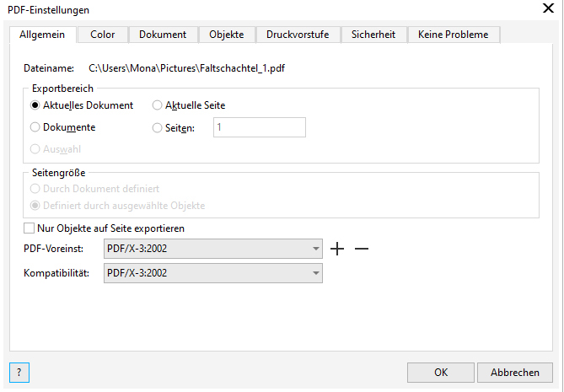Click the question mark help icon
Image resolution: width=564 pixels, height=392 pixels.
click(x=19, y=372)
